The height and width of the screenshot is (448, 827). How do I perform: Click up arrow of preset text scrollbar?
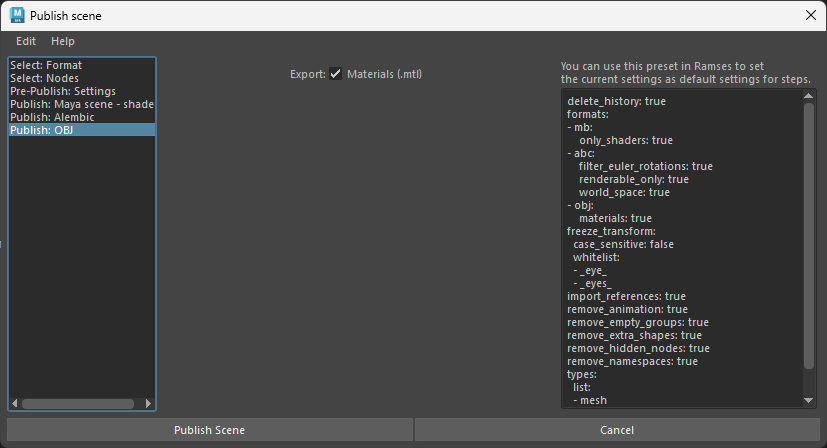809,96
